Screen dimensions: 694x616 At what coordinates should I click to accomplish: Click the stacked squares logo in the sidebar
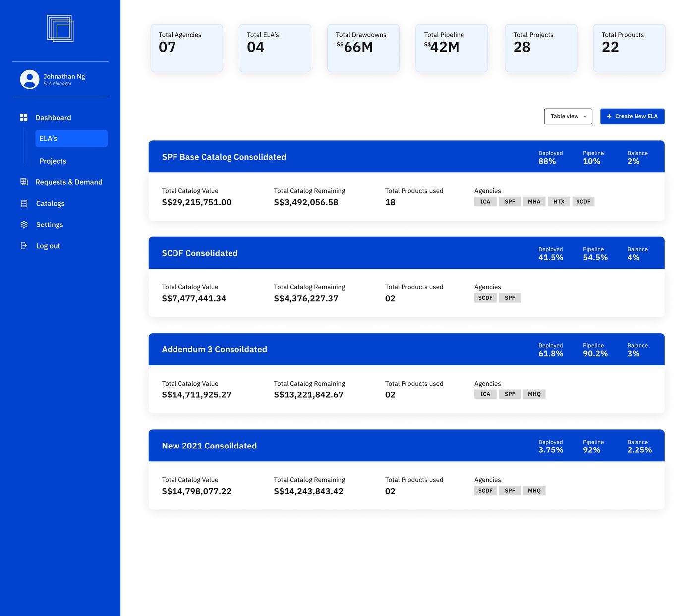coord(60,28)
